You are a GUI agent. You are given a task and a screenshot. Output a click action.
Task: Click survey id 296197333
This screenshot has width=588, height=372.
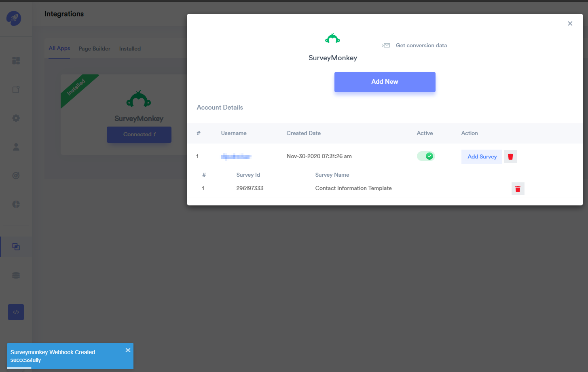pyautogui.click(x=250, y=188)
